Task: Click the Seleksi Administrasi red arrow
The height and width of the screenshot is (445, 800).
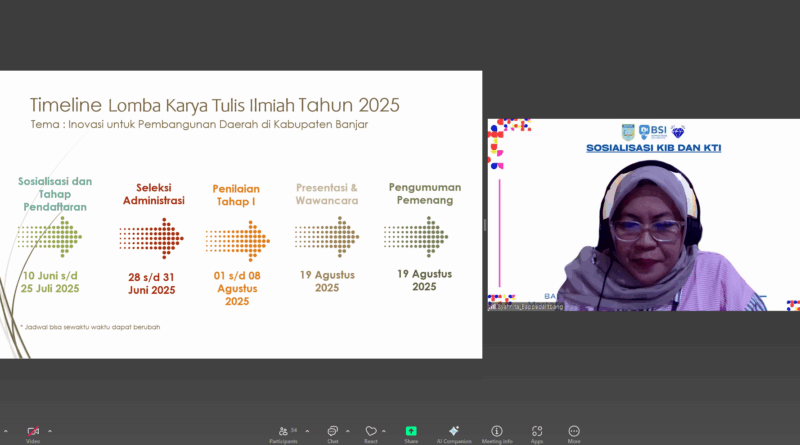Action: click(150, 238)
